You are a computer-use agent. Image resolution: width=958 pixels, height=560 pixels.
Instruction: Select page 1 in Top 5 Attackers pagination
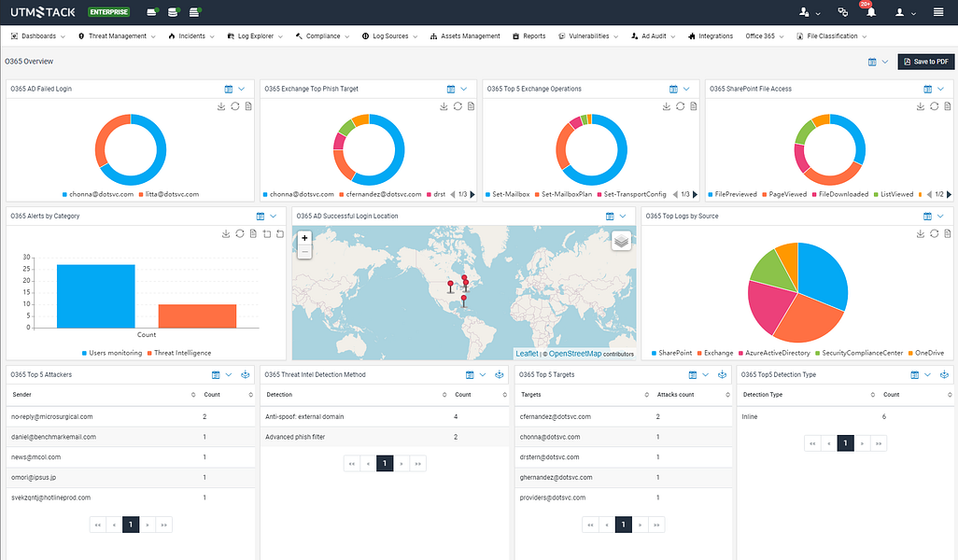131,525
